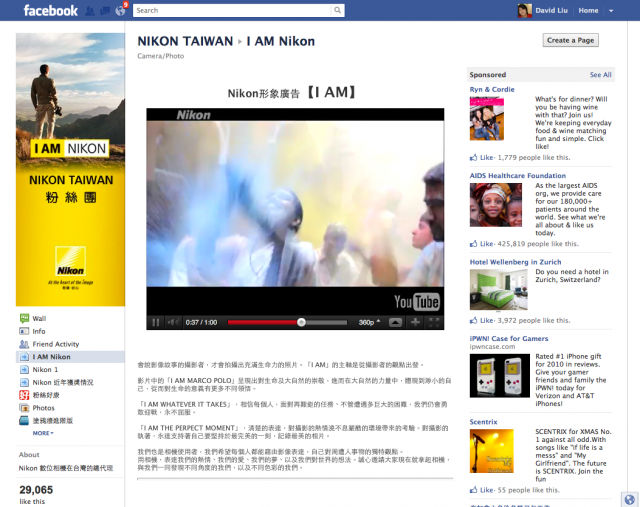Open account dropdown arrow in top bar
640x507 pixels.
(611, 11)
